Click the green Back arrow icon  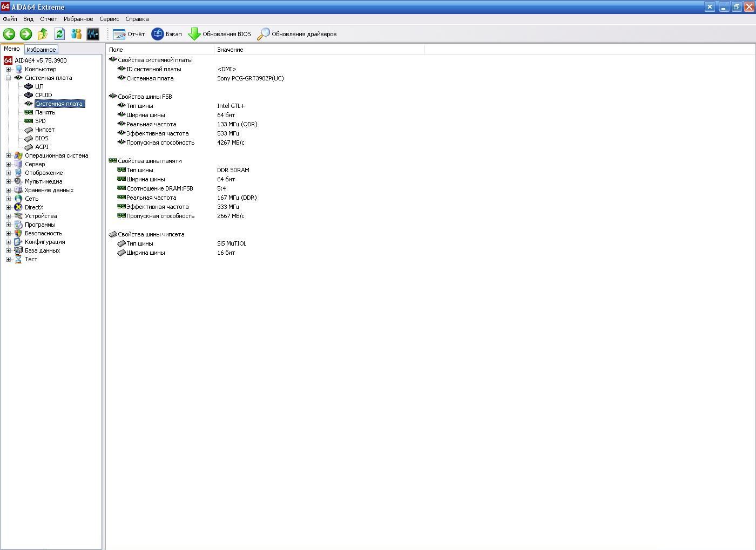point(9,34)
